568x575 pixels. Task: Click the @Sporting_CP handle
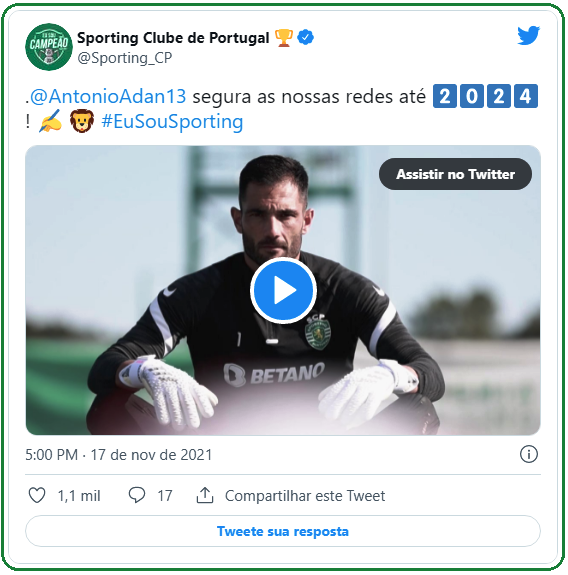coord(125,58)
